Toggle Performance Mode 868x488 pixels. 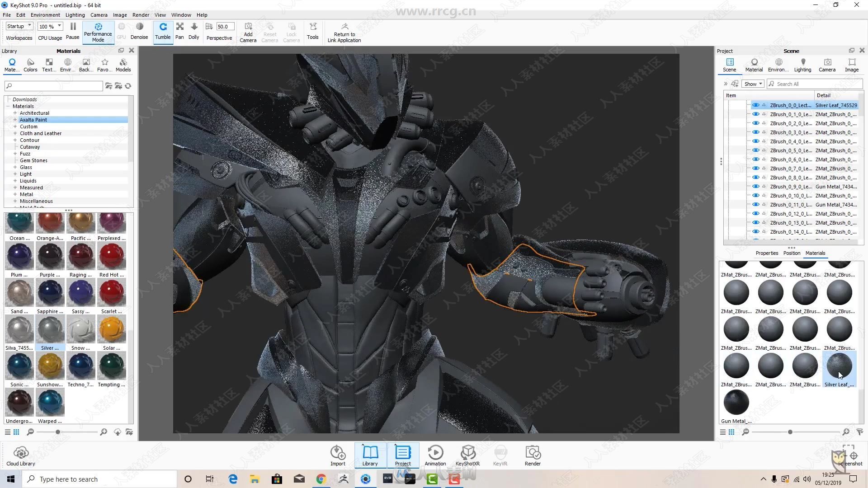tap(98, 32)
